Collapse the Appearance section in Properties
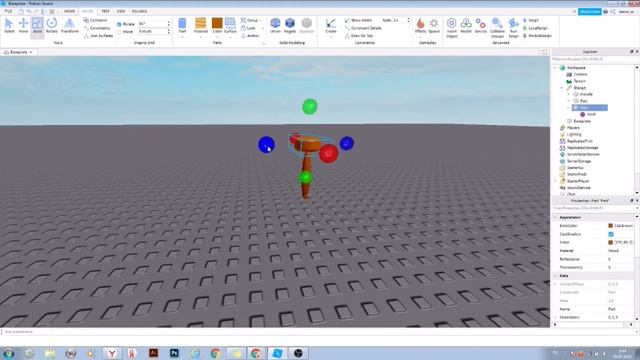This screenshot has height=360, width=640. coord(556,217)
